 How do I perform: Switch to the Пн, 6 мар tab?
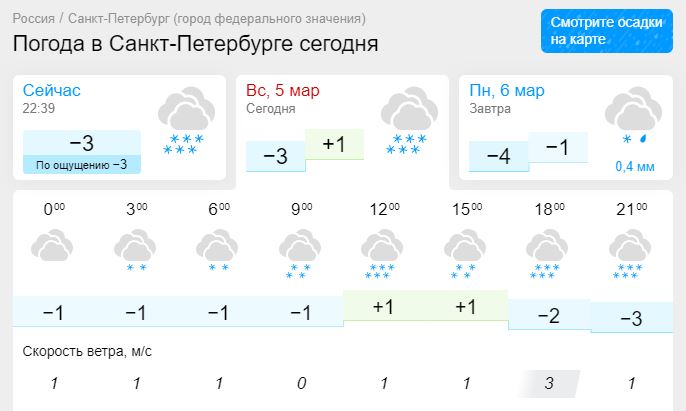(566, 127)
